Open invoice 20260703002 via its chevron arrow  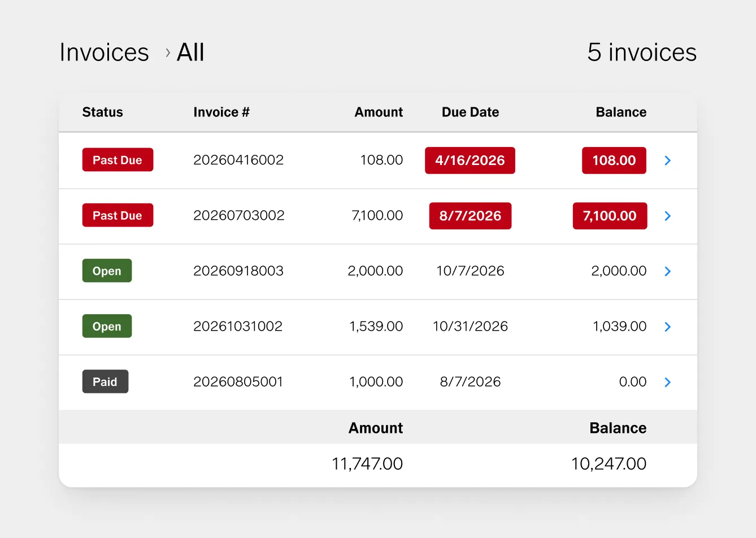click(x=667, y=216)
